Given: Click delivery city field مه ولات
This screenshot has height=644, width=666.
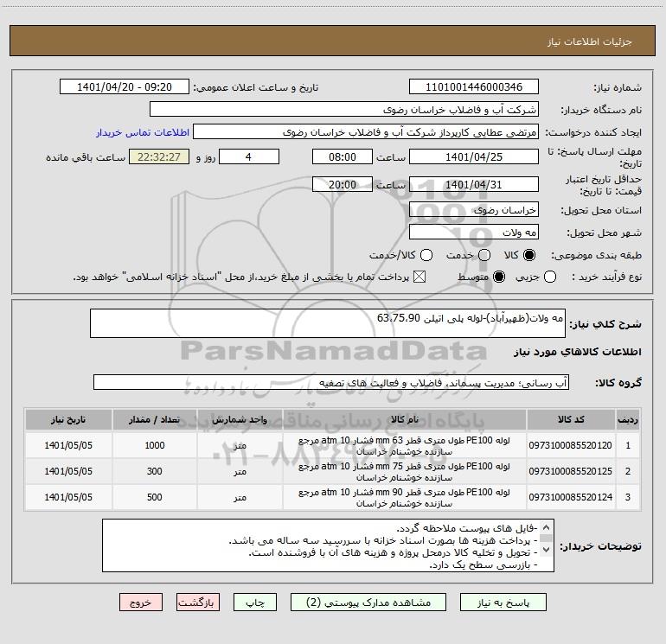Looking at the screenshot, I should 474,233.
